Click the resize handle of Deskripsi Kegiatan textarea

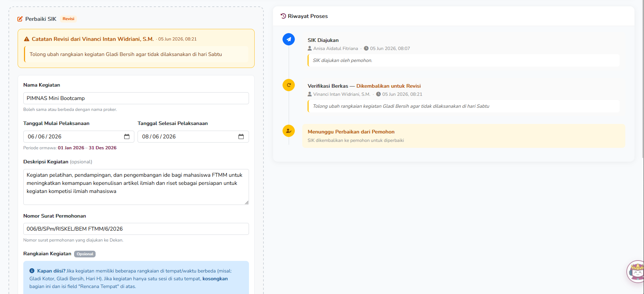pyautogui.click(x=247, y=202)
